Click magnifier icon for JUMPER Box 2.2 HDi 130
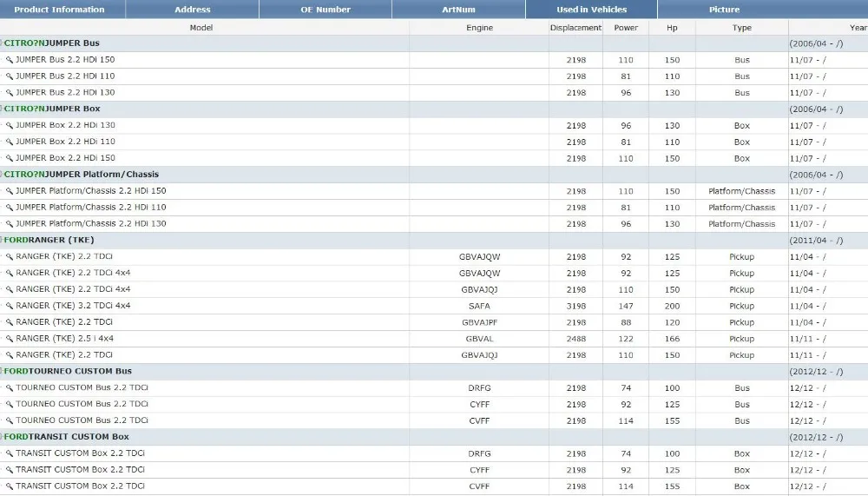The width and height of the screenshot is (868, 496). tap(10, 125)
